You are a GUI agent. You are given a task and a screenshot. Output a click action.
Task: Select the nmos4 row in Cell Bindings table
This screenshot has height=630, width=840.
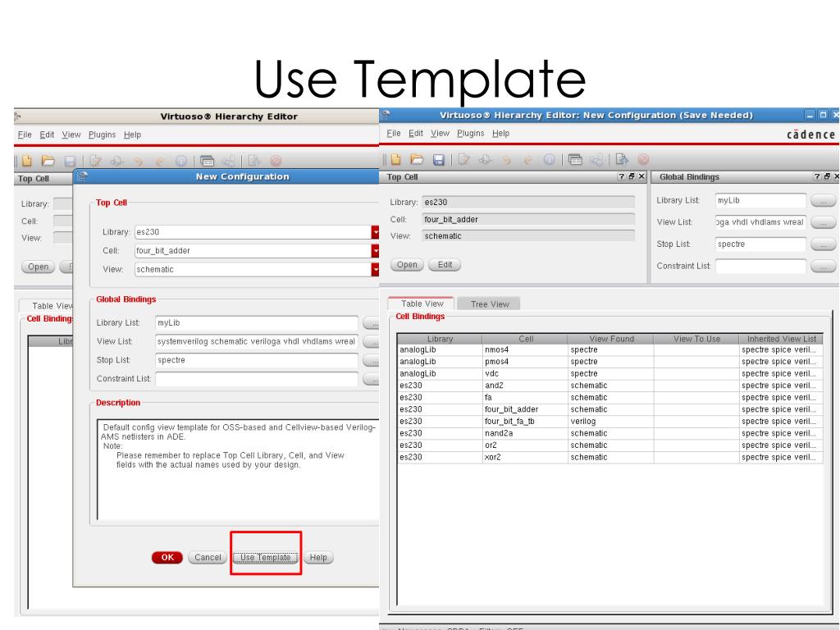tap(609, 349)
